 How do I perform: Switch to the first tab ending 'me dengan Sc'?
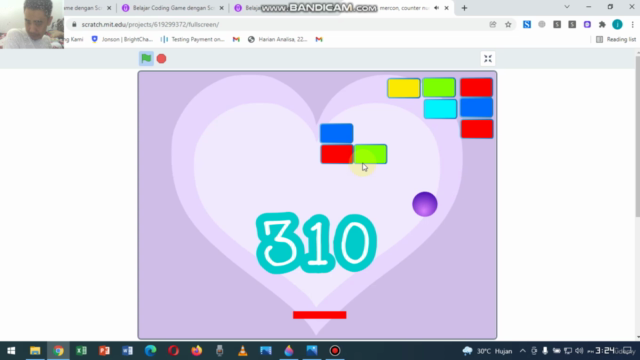[88, 8]
